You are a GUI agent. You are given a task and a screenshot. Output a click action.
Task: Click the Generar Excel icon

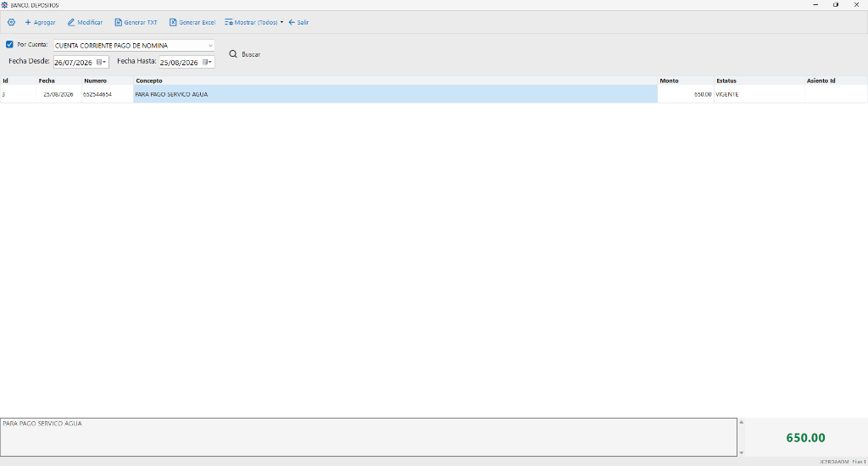[173, 23]
